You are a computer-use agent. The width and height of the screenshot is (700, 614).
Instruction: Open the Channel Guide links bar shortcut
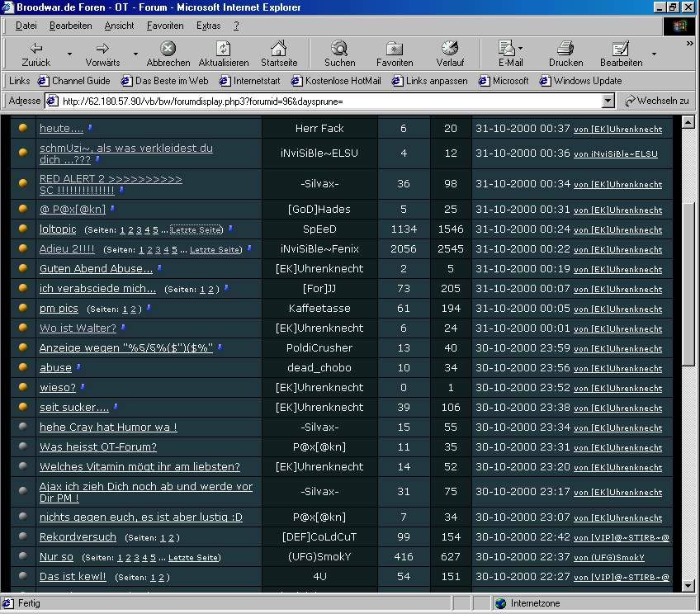pyautogui.click(x=73, y=81)
